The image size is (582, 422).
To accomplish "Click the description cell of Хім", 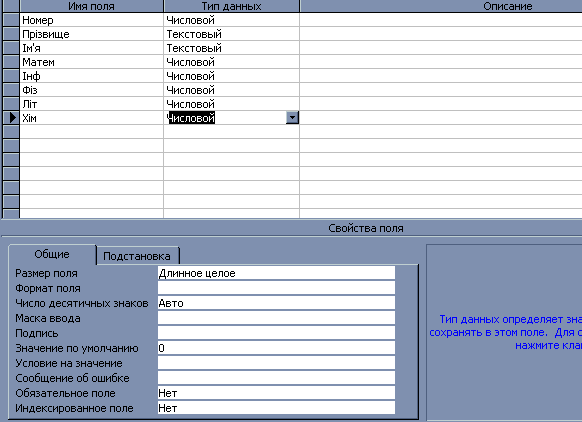I will pos(441,118).
